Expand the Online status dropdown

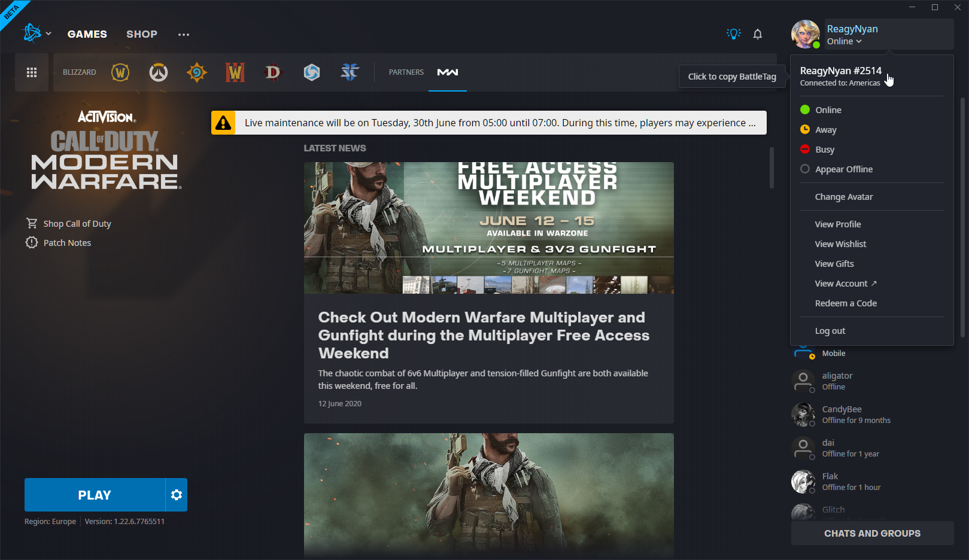tap(844, 41)
